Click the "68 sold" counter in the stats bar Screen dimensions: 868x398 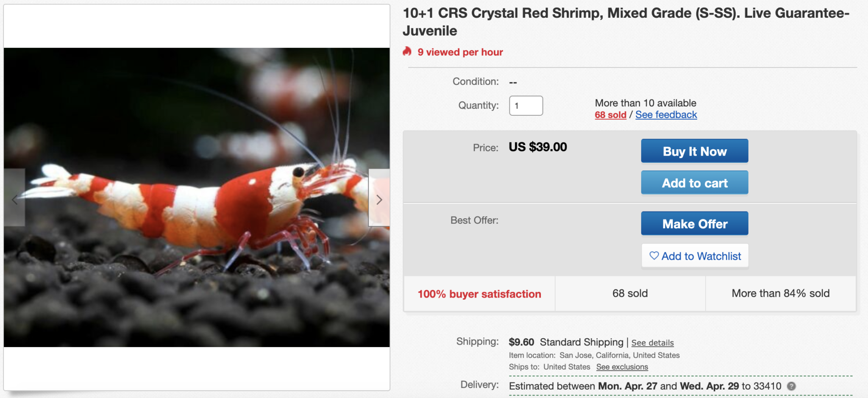point(630,293)
